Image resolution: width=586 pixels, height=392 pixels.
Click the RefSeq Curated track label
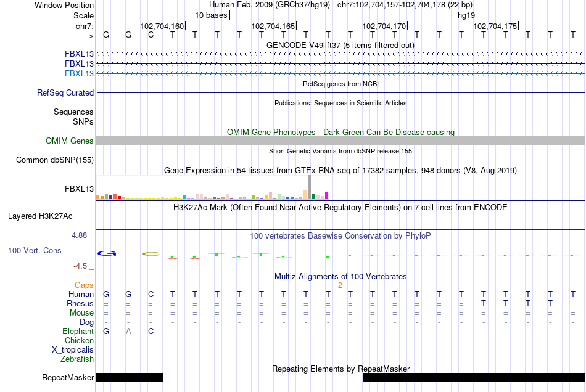tap(65, 92)
